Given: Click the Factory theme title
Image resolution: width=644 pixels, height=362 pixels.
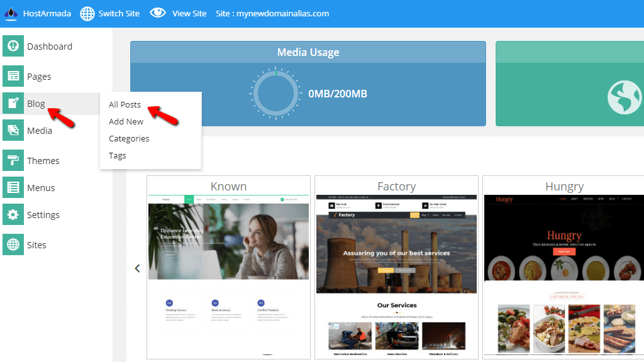Looking at the screenshot, I should click(396, 187).
